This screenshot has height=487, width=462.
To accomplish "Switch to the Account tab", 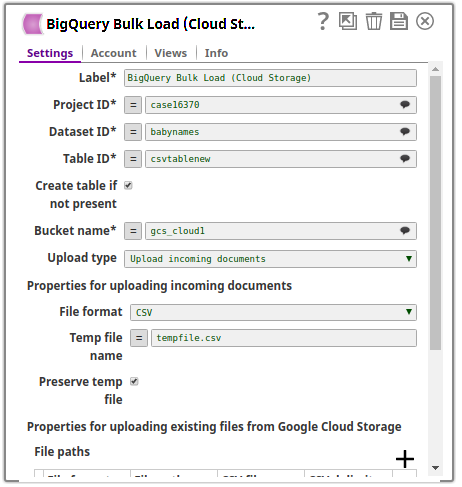I will click(x=114, y=53).
